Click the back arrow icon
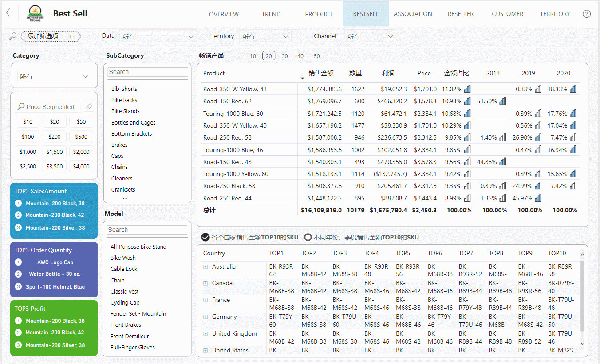Screen dimensions: 600x364 click(x=10, y=13)
